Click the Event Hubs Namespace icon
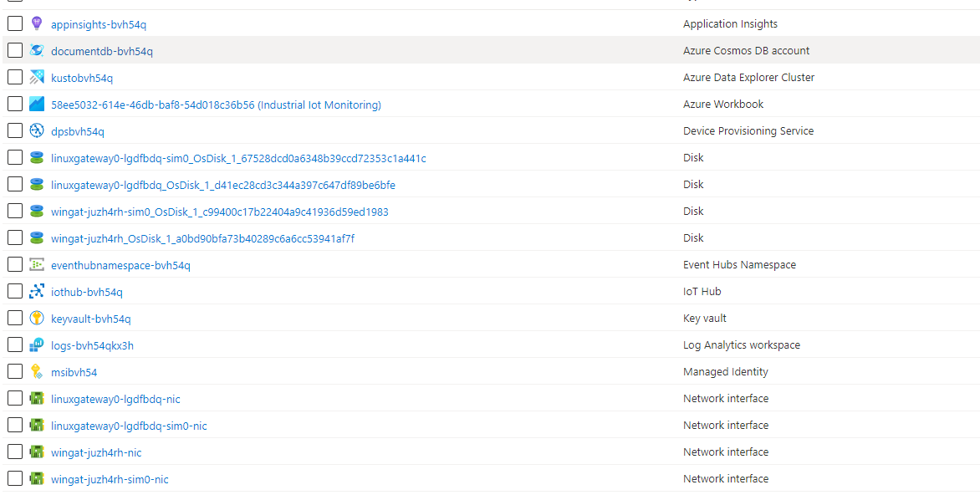Image resolution: width=980 pixels, height=495 pixels. (36, 264)
